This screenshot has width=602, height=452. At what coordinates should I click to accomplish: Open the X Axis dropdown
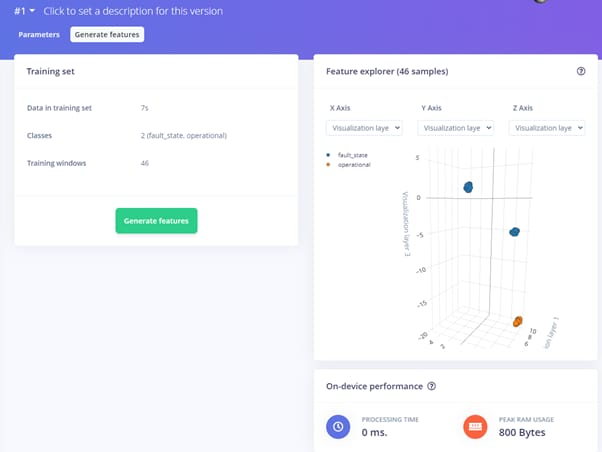click(x=364, y=128)
